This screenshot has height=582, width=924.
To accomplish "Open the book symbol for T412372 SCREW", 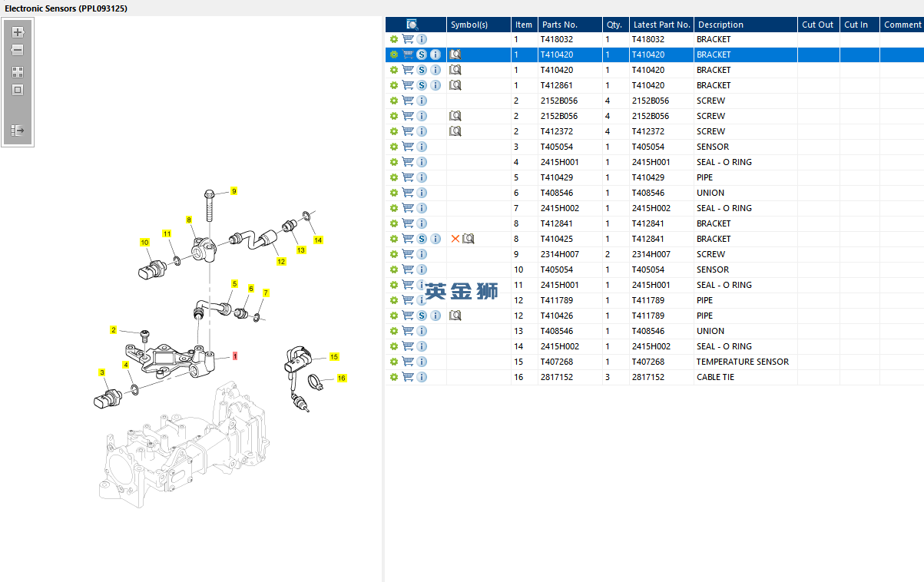I will coord(455,131).
